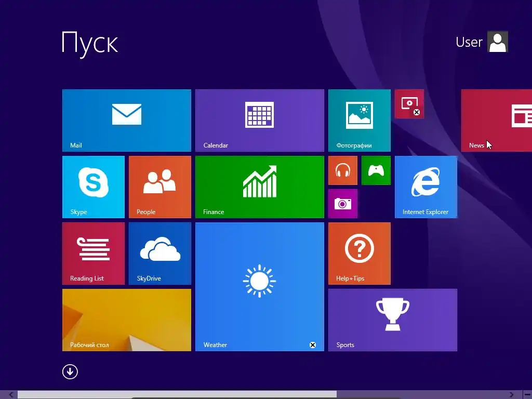This screenshot has height=399, width=532.
Task: Open the Finance tile
Action: (260, 187)
